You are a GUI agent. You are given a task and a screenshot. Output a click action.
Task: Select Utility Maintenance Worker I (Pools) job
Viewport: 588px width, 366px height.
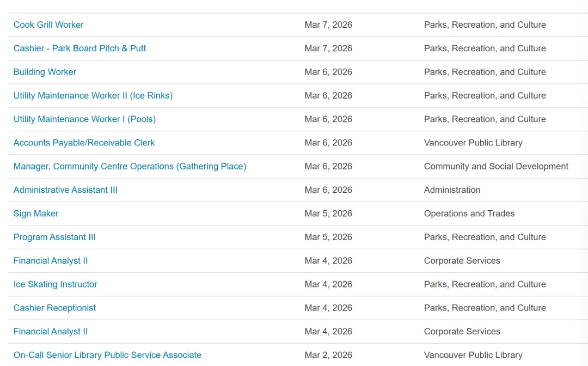[x=84, y=119]
